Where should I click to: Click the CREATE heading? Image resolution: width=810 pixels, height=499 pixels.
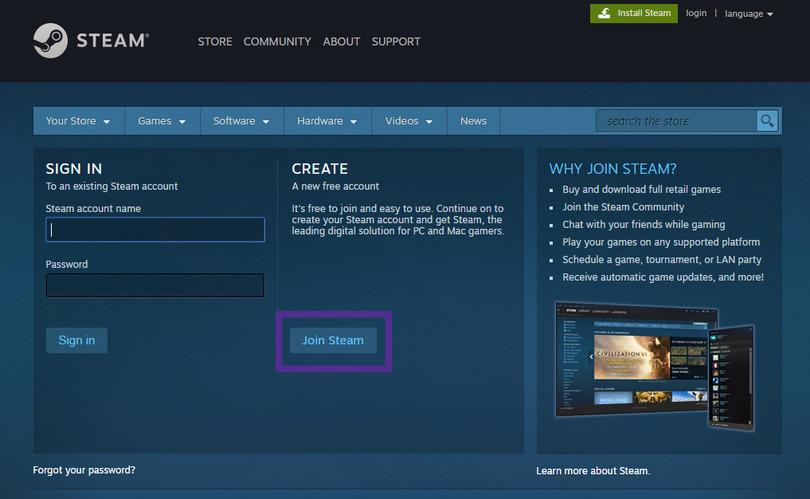[320, 169]
